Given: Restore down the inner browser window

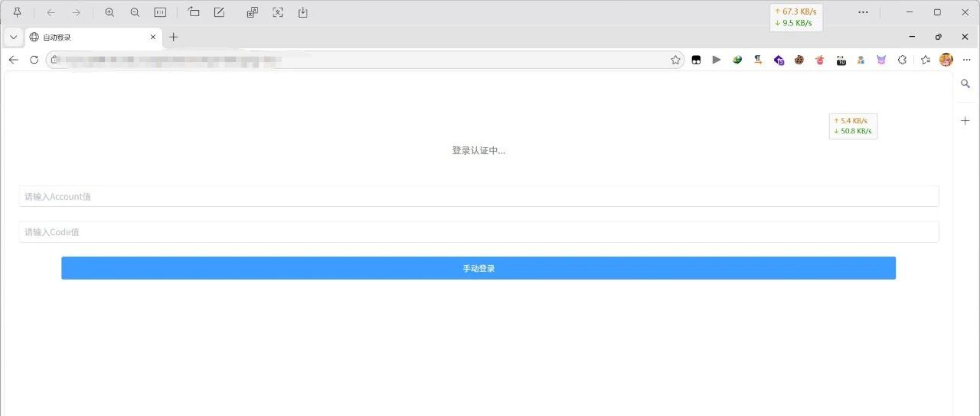Looking at the screenshot, I should (938, 37).
